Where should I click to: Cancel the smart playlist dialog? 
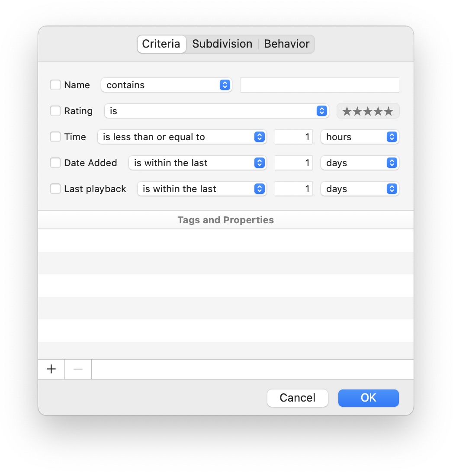(x=297, y=398)
